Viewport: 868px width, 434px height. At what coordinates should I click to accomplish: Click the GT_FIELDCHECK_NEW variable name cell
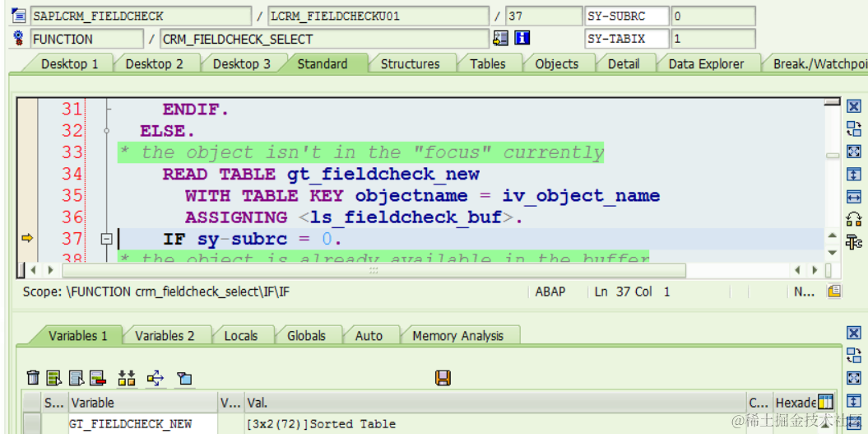click(143, 424)
